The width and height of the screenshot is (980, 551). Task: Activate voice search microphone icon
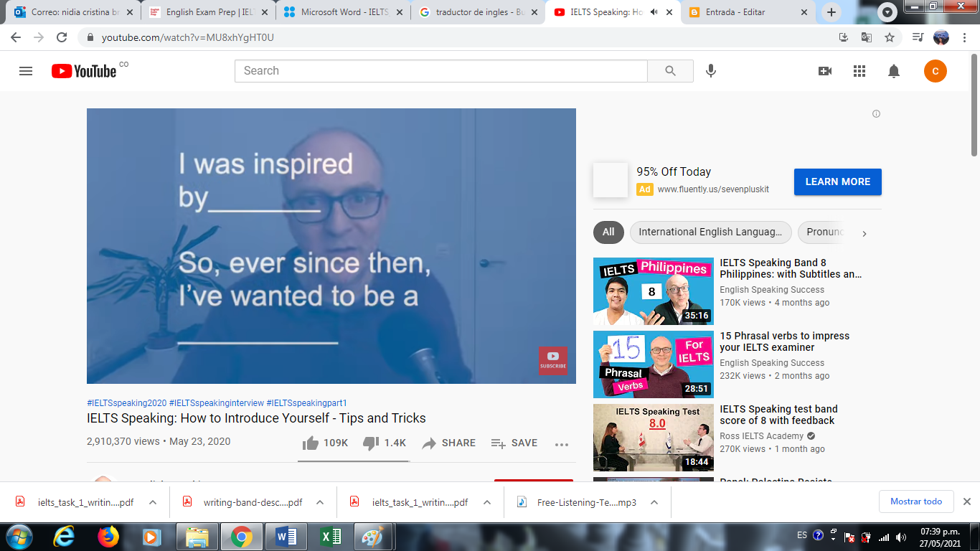(711, 71)
